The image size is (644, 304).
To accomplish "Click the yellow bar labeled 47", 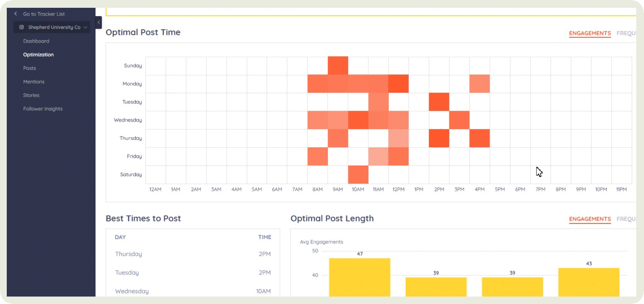I will [359, 277].
